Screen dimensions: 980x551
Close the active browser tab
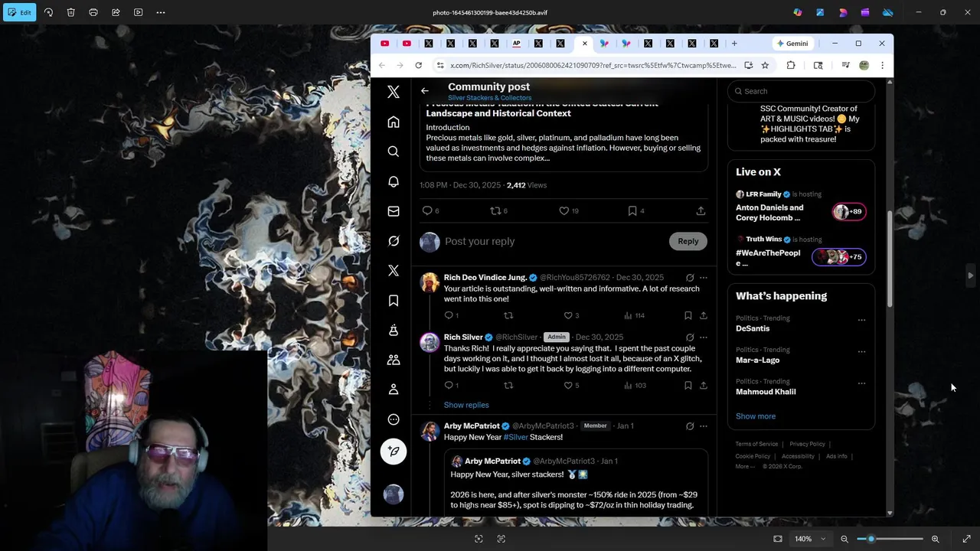[x=585, y=44]
